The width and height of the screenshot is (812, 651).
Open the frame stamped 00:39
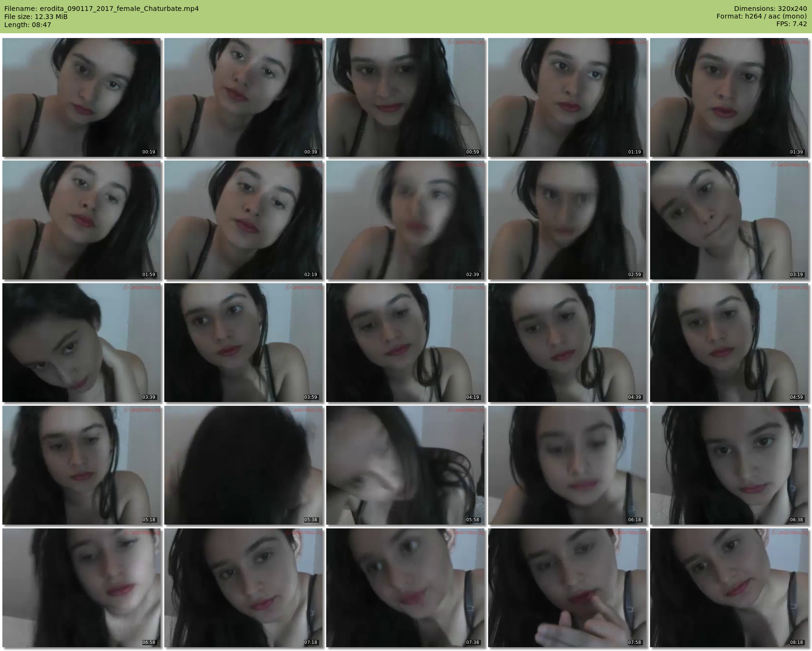(244, 97)
